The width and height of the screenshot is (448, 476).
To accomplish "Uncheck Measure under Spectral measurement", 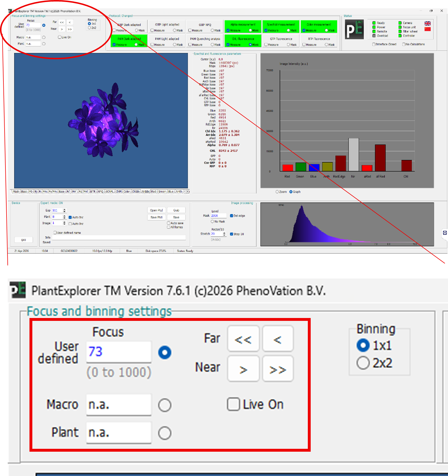I will (266, 30).
